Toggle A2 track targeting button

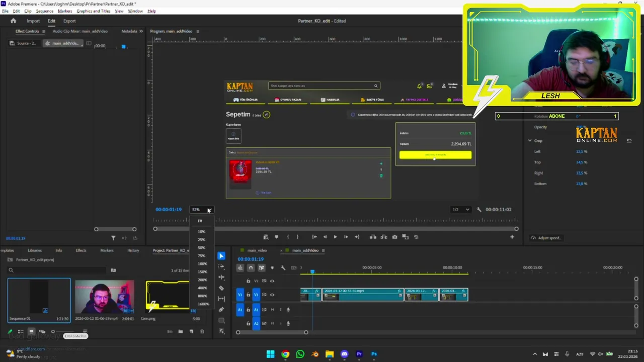click(x=256, y=323)
